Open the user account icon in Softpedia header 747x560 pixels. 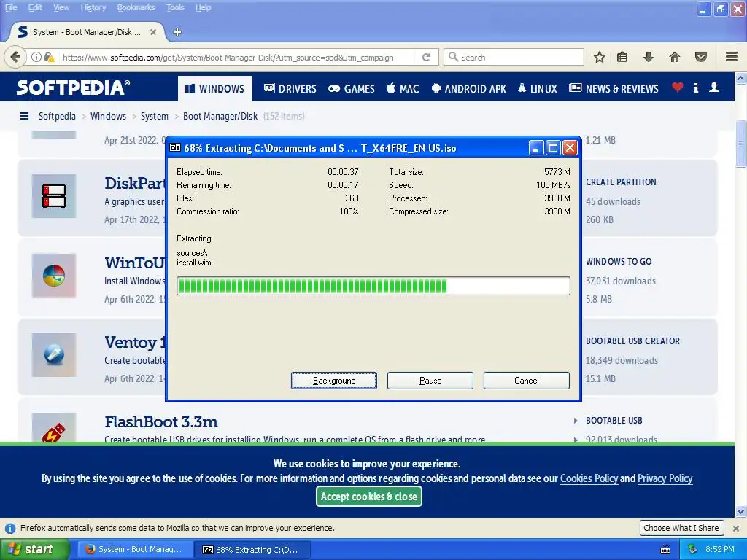(714, 87)
